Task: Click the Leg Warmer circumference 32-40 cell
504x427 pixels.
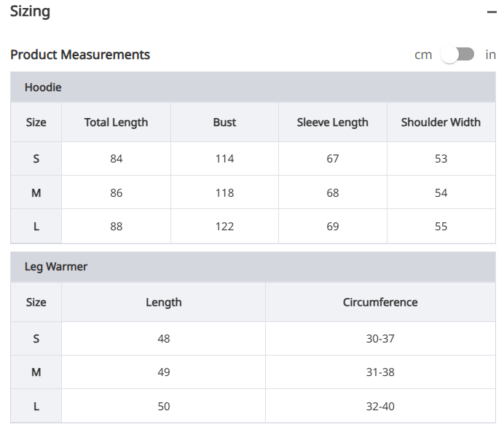Action: pos(380,407)
